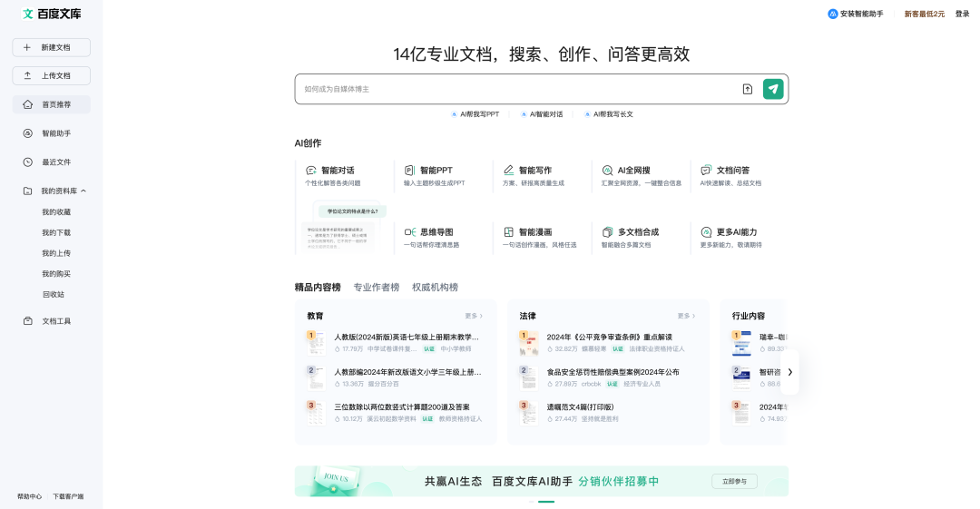
Task: Open 回收站 in the sidebar
Action: click(x=54, y=295)
